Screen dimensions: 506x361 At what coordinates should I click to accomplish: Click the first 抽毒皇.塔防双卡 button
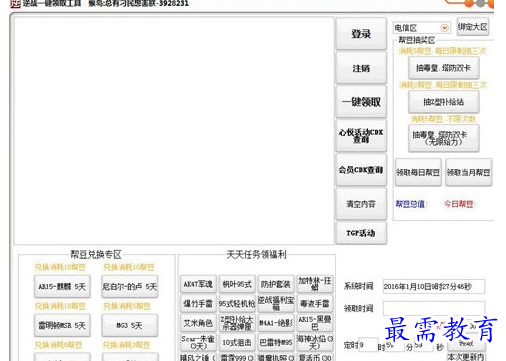click(443, 68)
